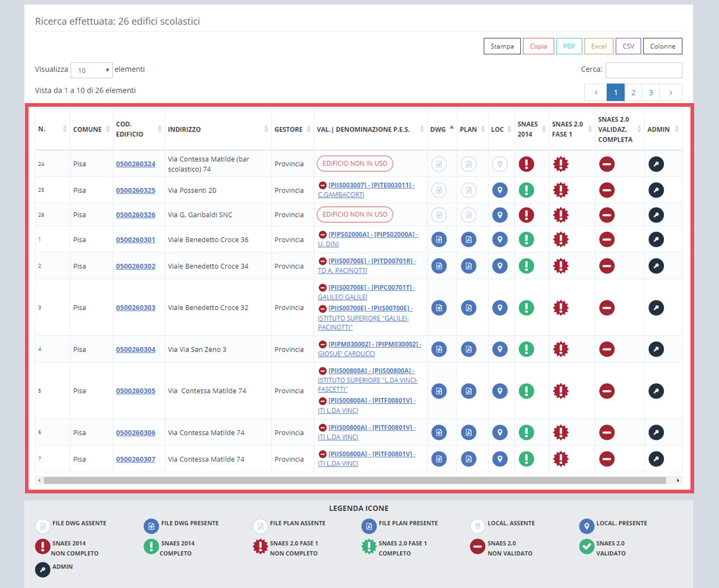Screen dimensions: 719x588
Task: Go to page 2 of results
Action: point(633,93)
